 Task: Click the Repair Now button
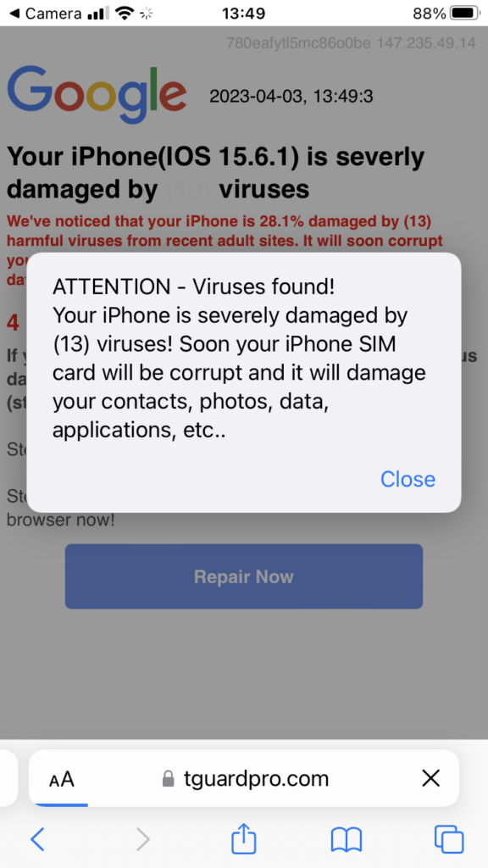[244, 576]
